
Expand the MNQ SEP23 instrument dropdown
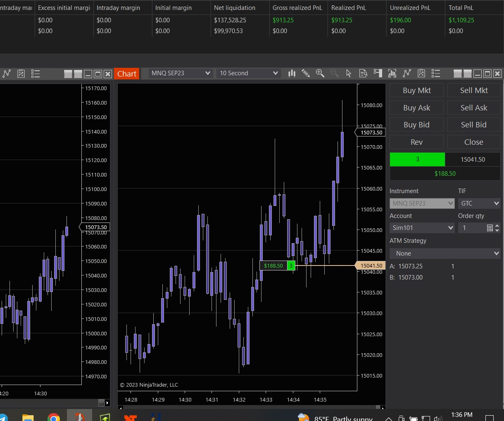[181, 73]
